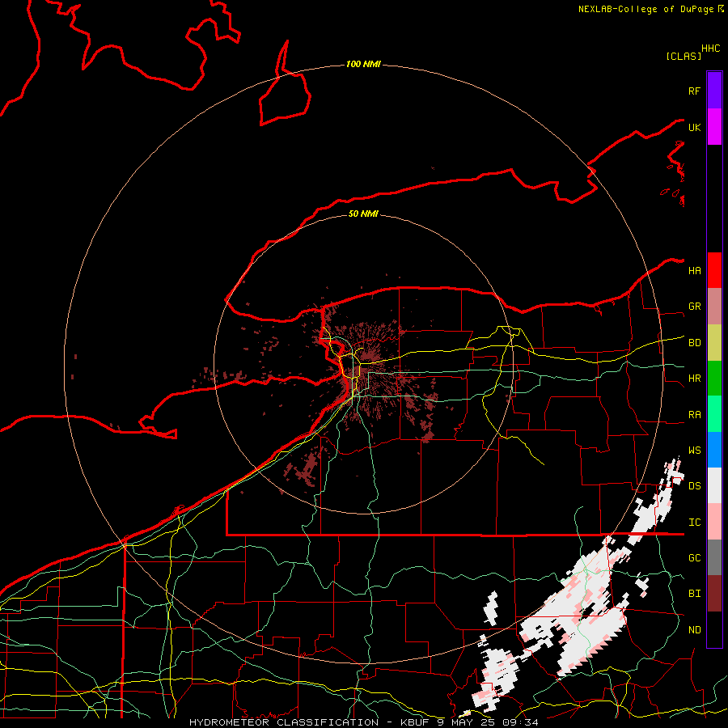This screenshot has width=728, height=728.
Task: Click the 100 NMI range ring label
Action: (x=363, y=64)
